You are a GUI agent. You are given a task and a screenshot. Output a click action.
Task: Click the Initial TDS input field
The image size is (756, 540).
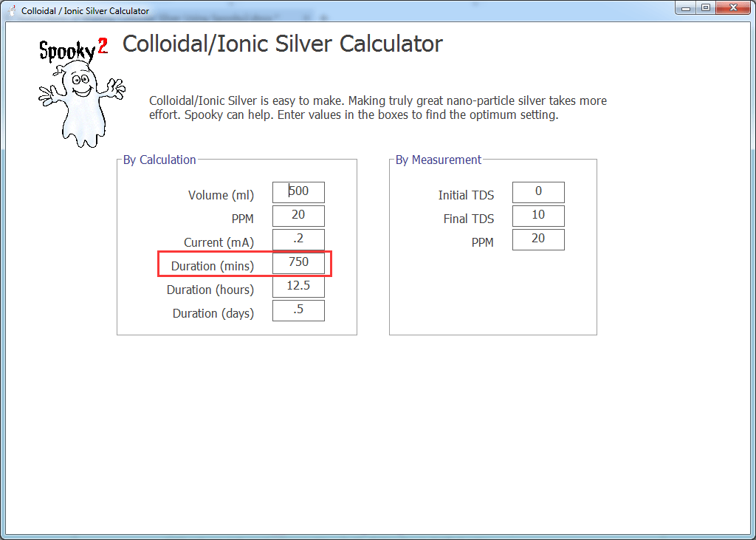(x=538, y=192)
